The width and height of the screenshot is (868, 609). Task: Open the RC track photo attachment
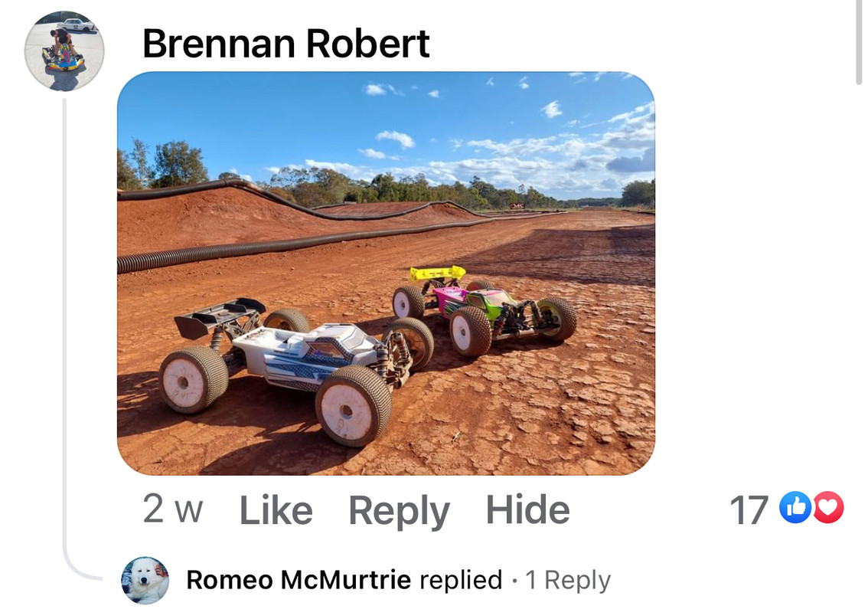[x=386, y=273]
